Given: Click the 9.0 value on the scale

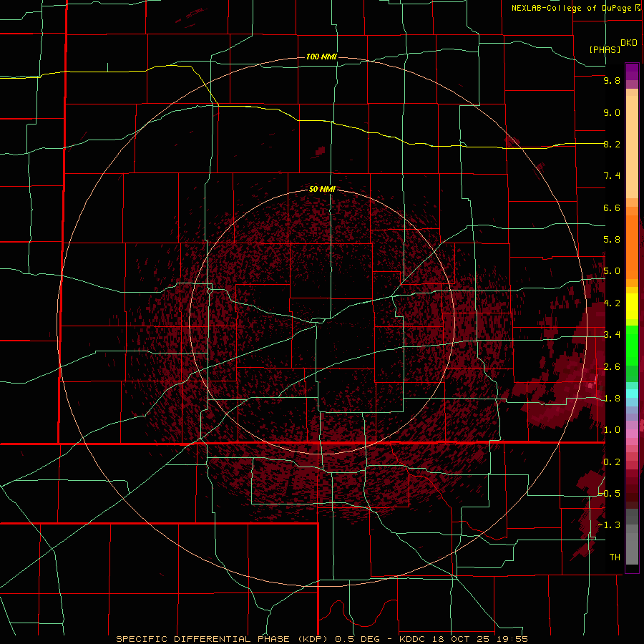Looking at the screenshot, I should pos(612,112).
